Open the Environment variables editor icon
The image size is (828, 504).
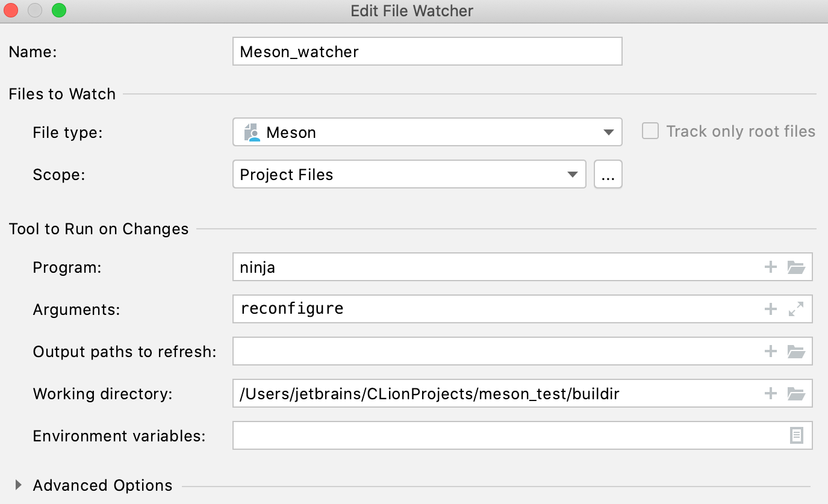(x=796, y=435)
